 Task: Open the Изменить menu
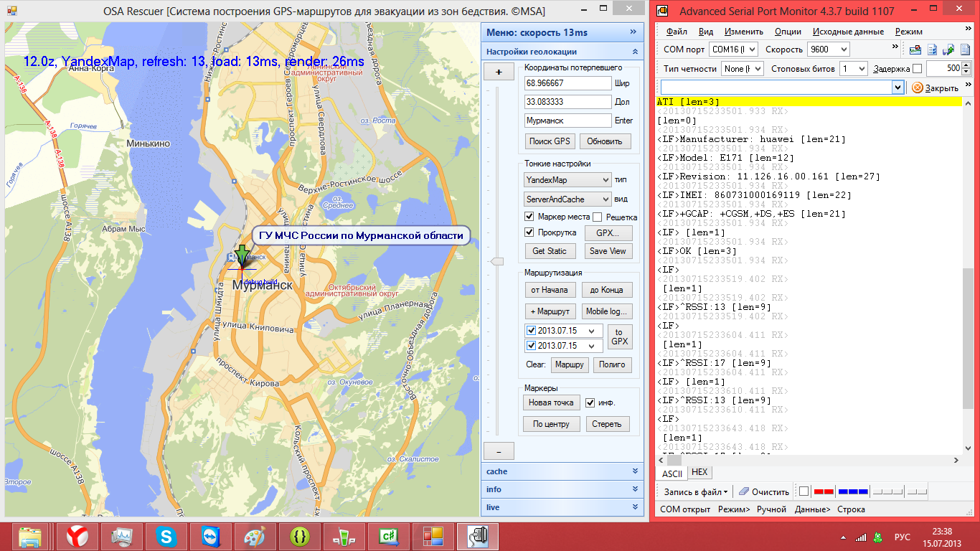[x=744, y=32]
